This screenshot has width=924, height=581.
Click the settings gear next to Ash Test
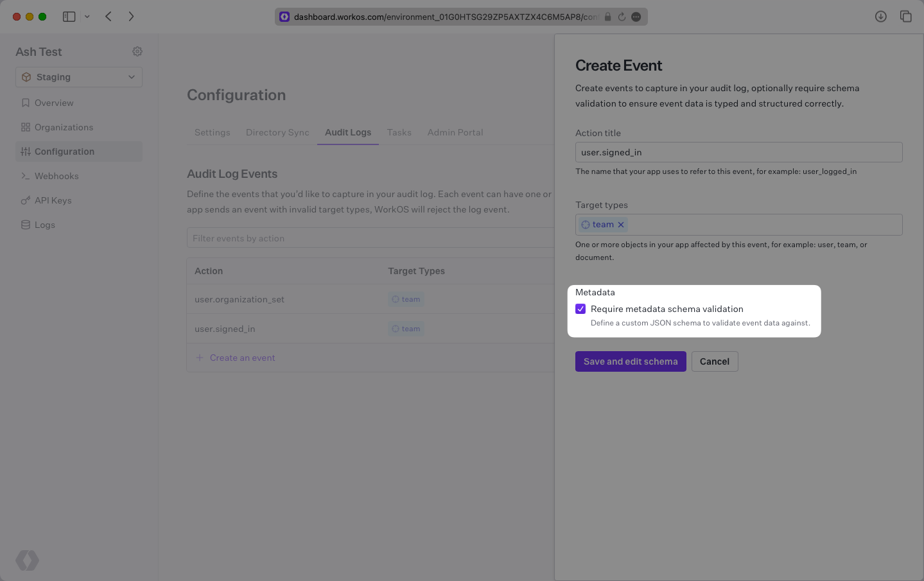point(137,51)
